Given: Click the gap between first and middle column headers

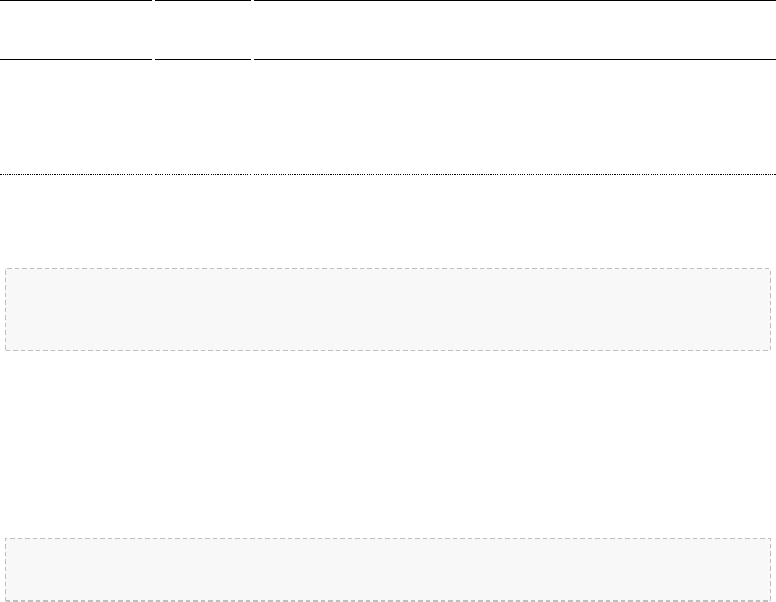Looking at the screenshot, I should 153,30.
